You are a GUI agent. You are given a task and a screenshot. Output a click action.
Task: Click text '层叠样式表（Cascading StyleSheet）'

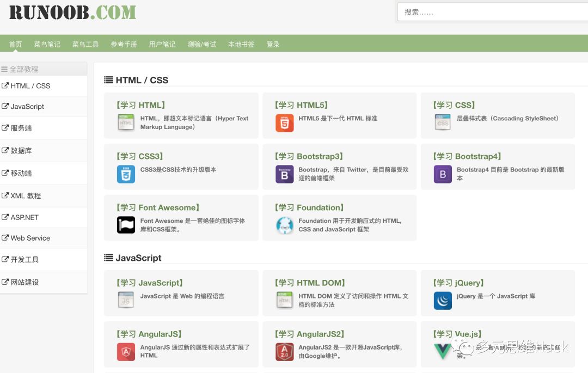coord(509,119)
